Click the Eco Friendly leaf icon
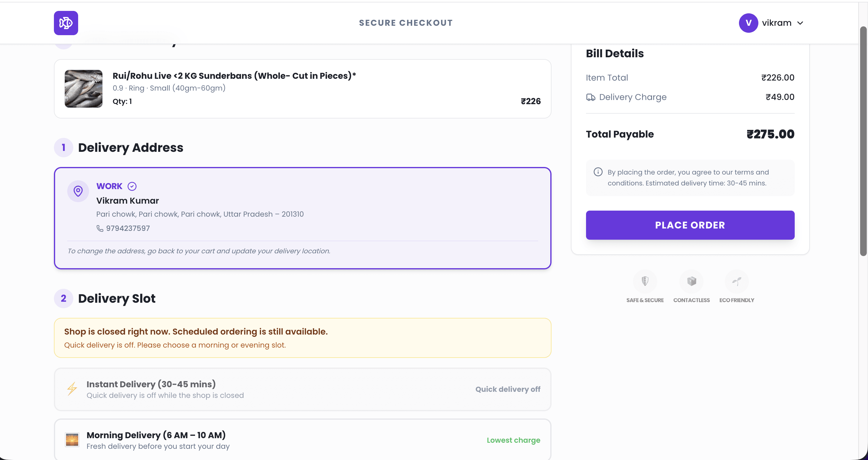 click(737, 281)
